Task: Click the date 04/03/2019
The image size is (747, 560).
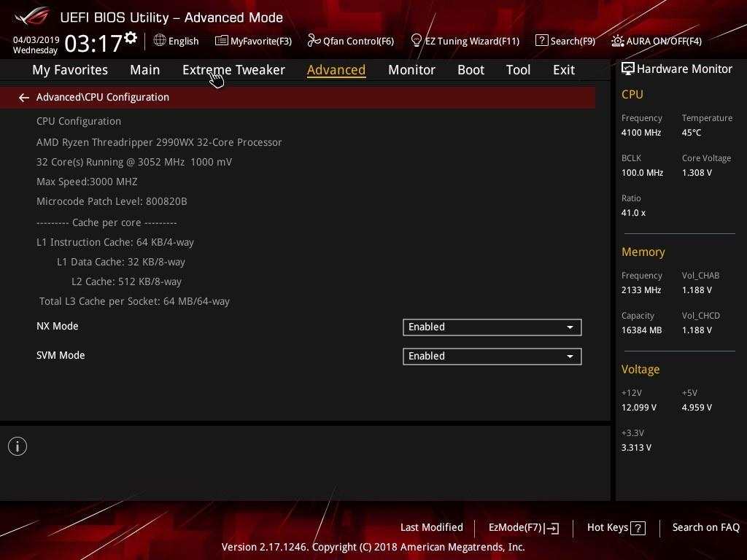Action: point(36,40)
